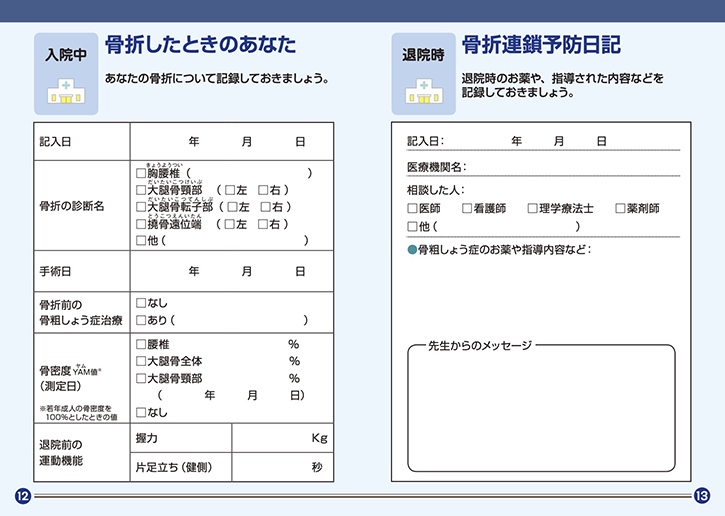Click the 記入日 date field in the left table
Screen dimensions: 725x516
tap(232, 141)
